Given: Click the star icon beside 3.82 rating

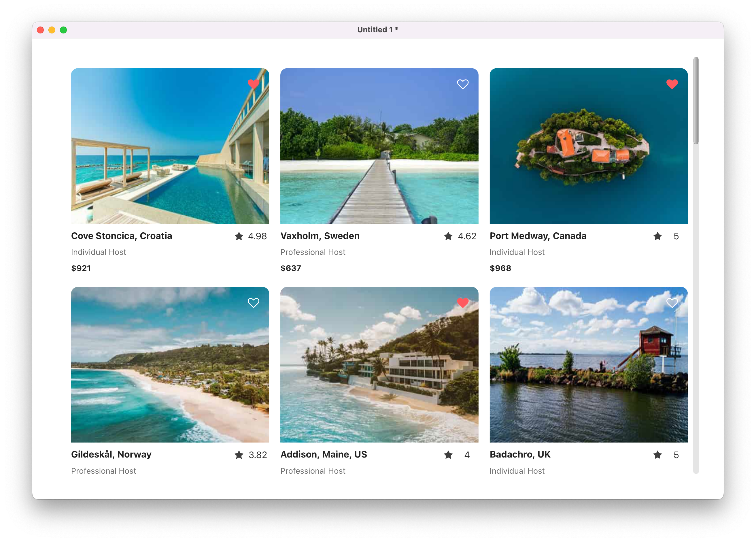Looking at the screenshot, I should [239, 455].
